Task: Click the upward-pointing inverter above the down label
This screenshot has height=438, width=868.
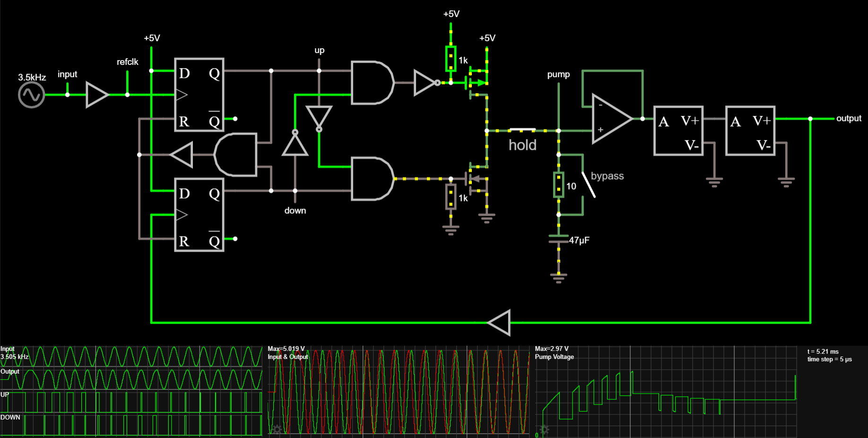Action: 295,143
